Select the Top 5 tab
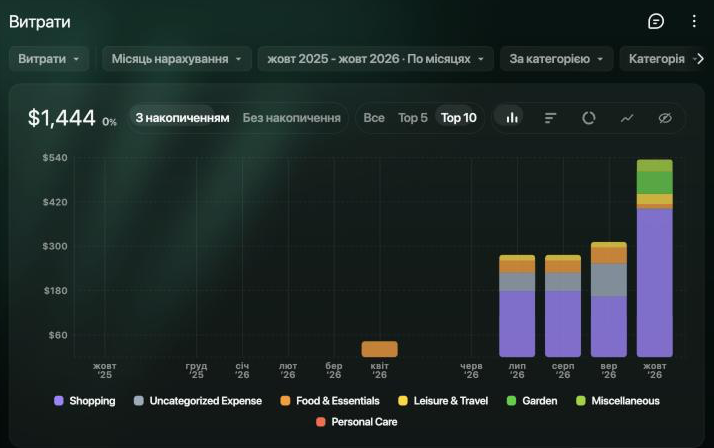 [x=413, y=118]
